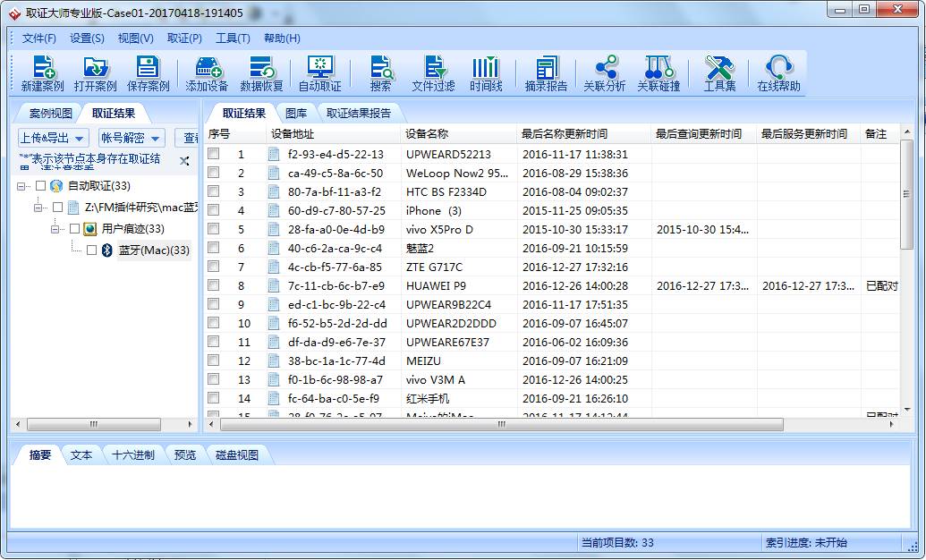This screenshot has width=926, height=560.
Task: Expand the 帐号解密 dropdown menu
Action: coord(132,138)
